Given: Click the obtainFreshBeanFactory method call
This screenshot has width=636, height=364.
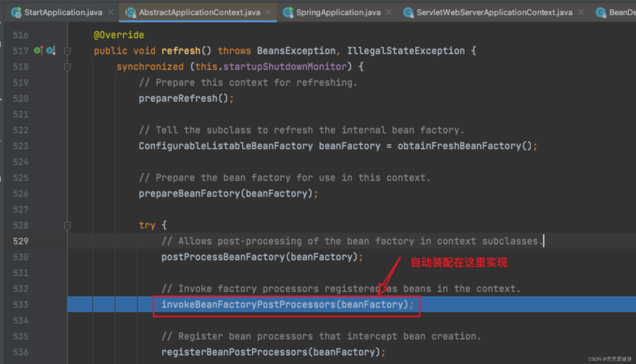Looking at the screenshot, I should (x=459, y=146).
